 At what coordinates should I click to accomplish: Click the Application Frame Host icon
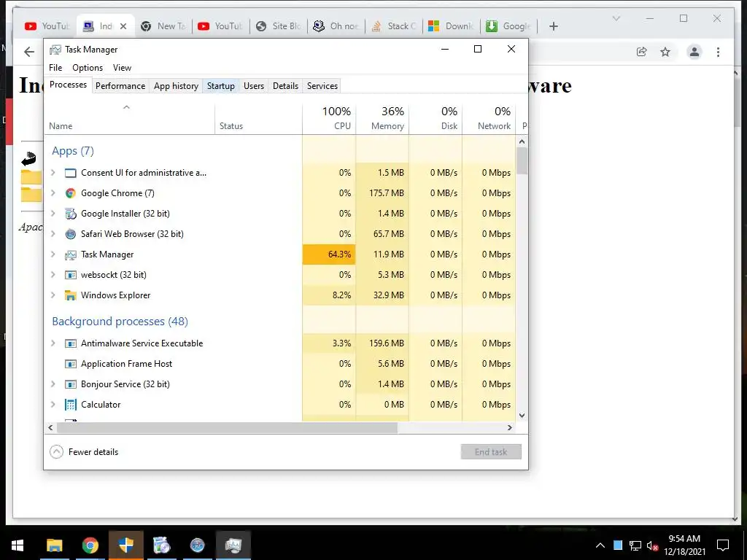pos(71,364)
